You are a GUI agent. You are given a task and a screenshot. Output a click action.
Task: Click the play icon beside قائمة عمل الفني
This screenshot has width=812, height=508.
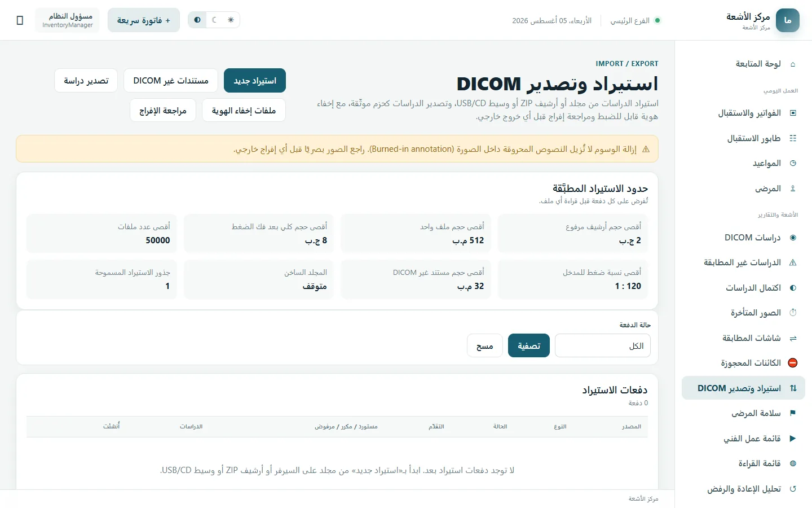(x=793, y=439)
